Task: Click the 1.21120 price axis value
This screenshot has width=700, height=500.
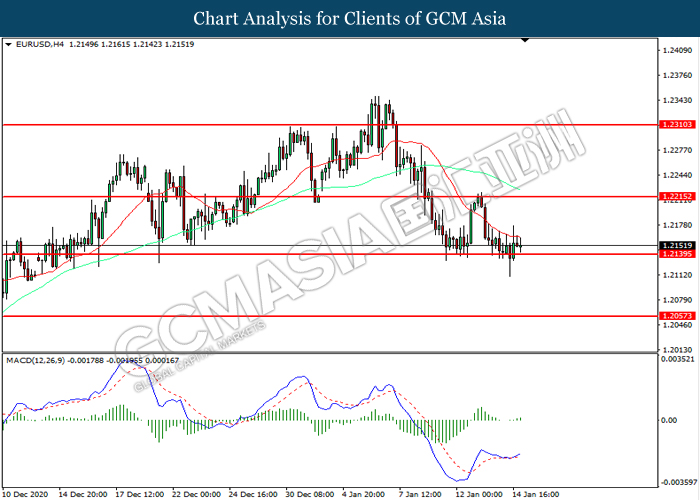Action: 677,275
